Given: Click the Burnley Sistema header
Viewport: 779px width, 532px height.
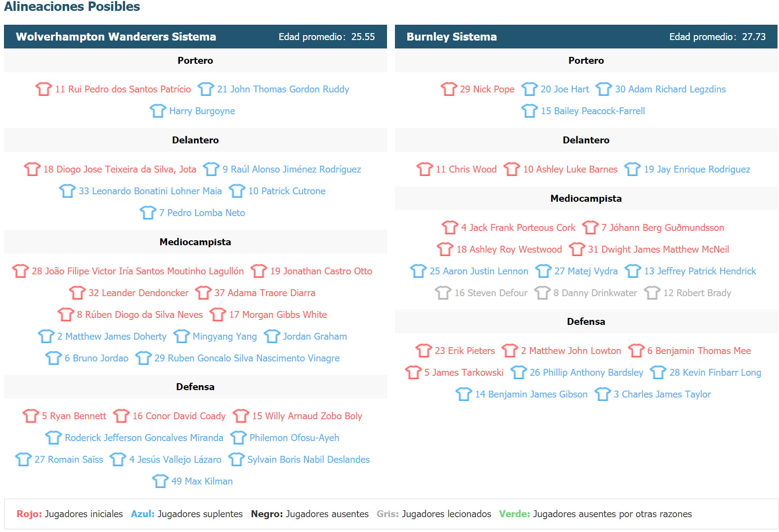Looking at the screenshot, I should point(452,37).
